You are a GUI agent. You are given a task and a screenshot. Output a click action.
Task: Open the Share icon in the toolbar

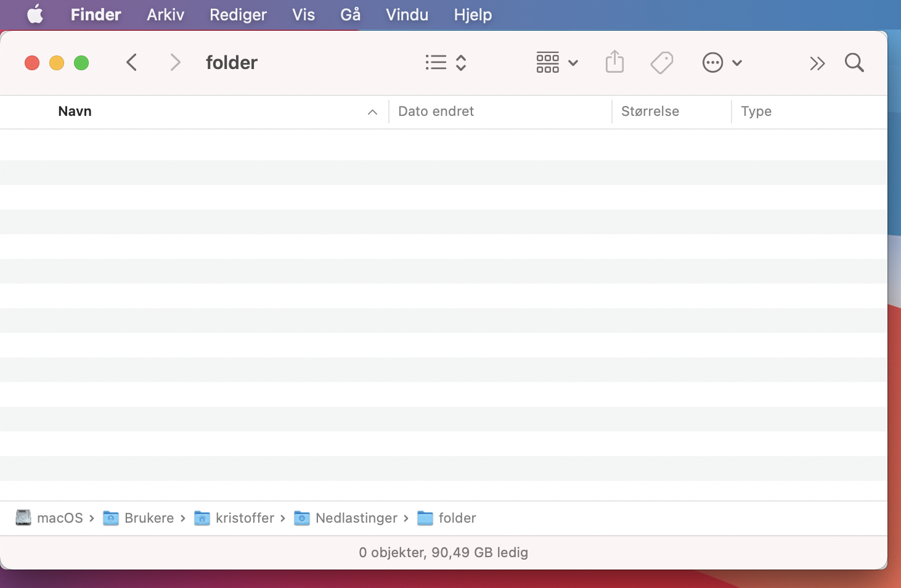pos(614,62)
